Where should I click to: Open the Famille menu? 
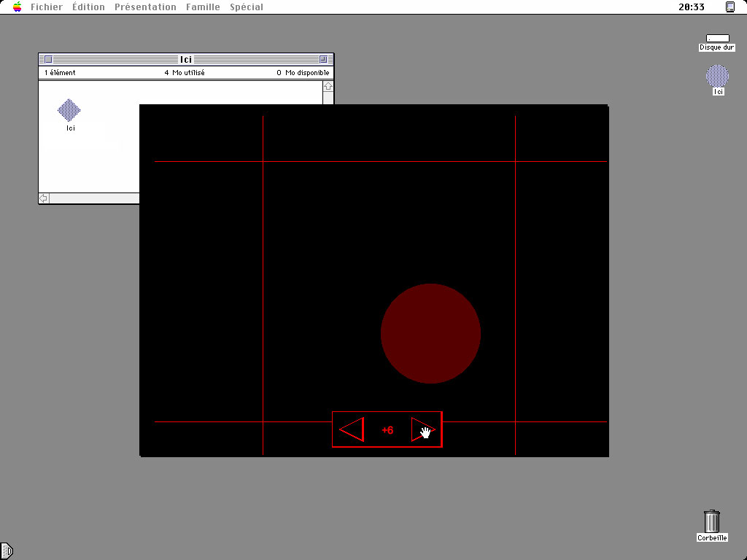click(x=202, y=7)
